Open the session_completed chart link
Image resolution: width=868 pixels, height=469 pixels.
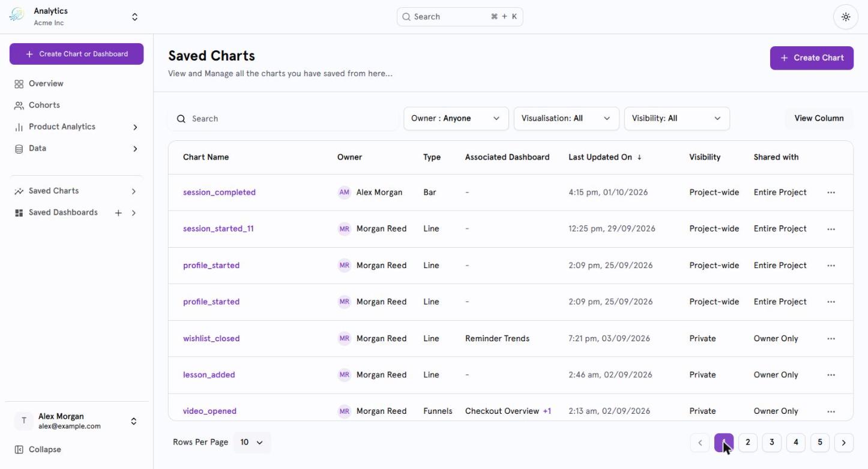click(x=219, y=193)
